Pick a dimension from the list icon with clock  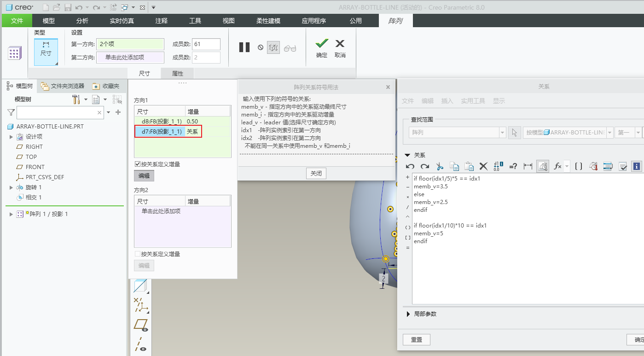(593, 166)
